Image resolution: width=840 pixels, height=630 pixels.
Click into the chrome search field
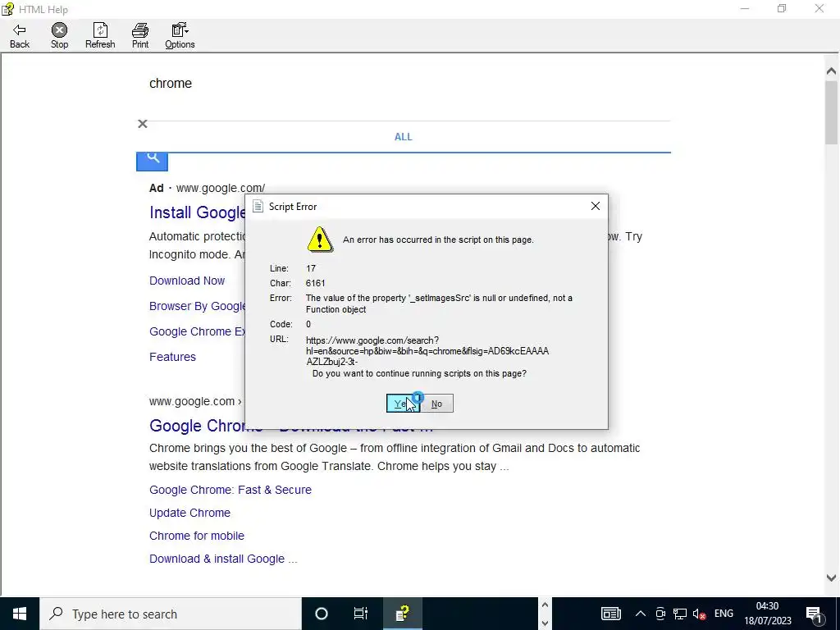[403, 84]
